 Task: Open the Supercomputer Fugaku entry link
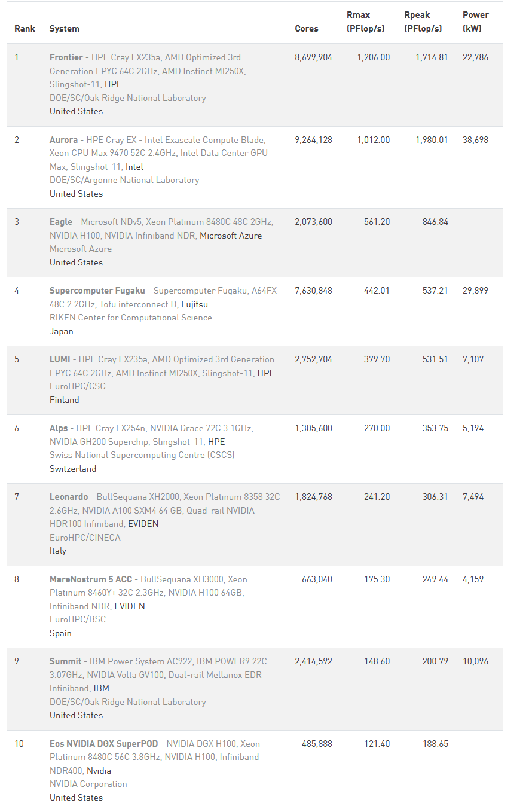(97, 291)
